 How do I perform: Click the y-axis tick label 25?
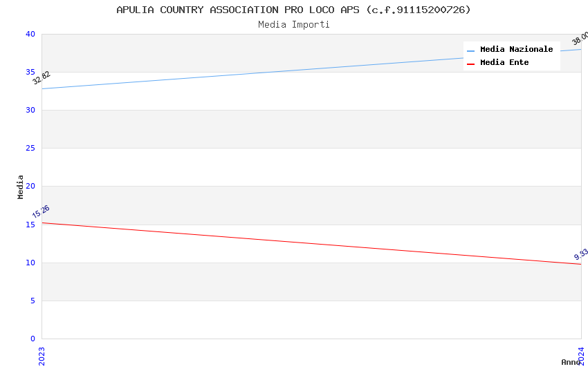tap(30, 149)
